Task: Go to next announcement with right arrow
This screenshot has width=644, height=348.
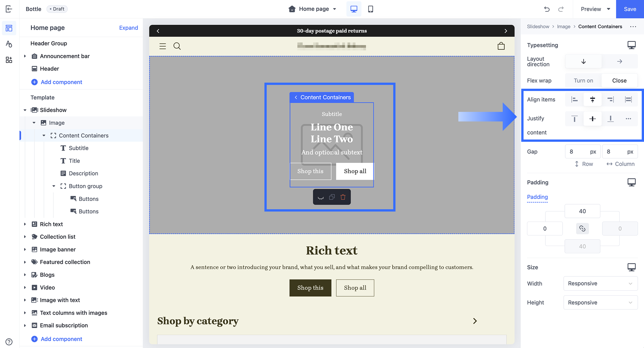Action: tap(506, 31)
